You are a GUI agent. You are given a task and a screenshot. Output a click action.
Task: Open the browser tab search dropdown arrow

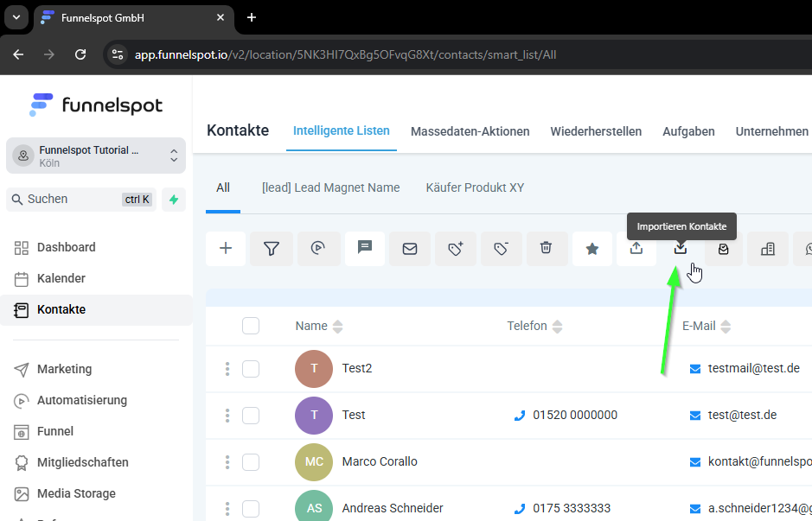(x=16, y=17)
